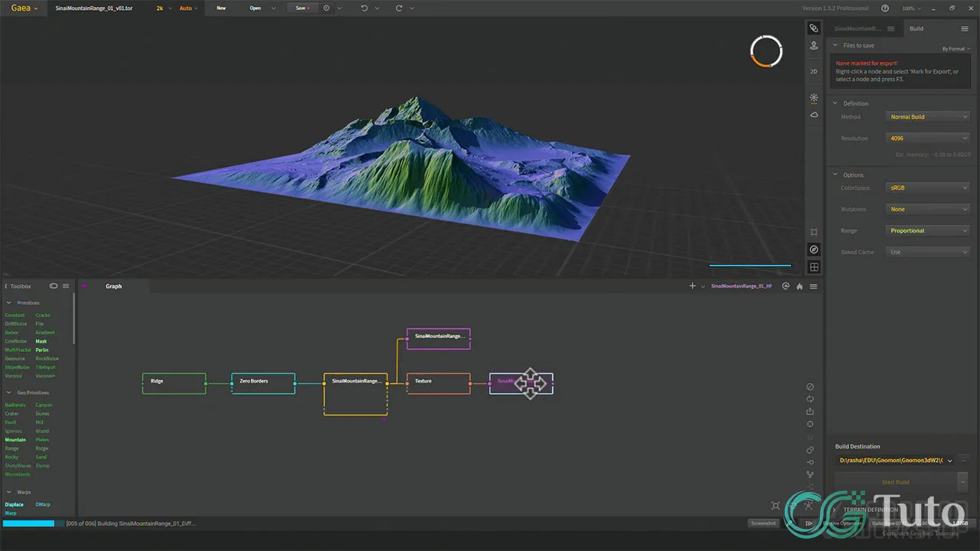Select the 2D view mode icon
The height and width of the screenshot is (551, 980).
tap(814, 71)
